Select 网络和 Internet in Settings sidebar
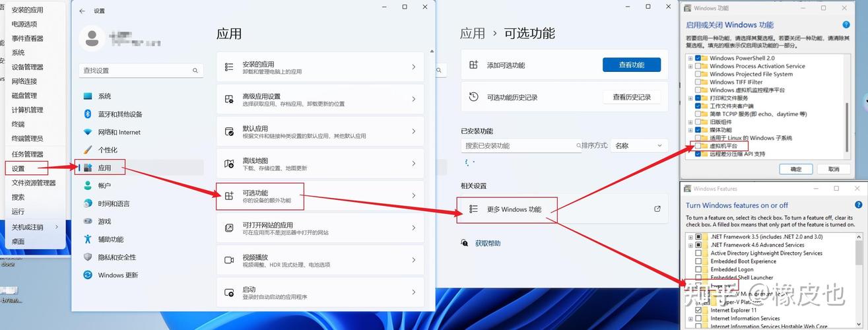Image resolution: width=868 pixels, height=330 pixels. tap(140, 132)
